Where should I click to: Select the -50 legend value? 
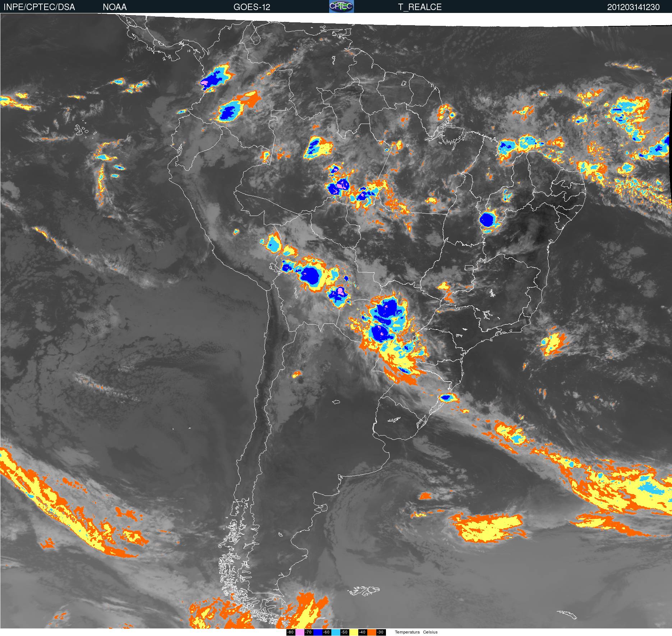(344, 632)
